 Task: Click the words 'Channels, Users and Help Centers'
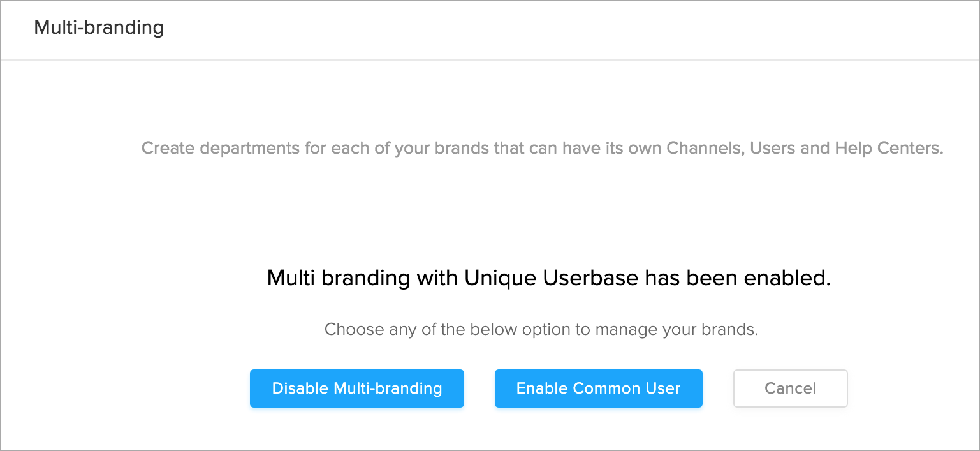(x=804, y=149)
